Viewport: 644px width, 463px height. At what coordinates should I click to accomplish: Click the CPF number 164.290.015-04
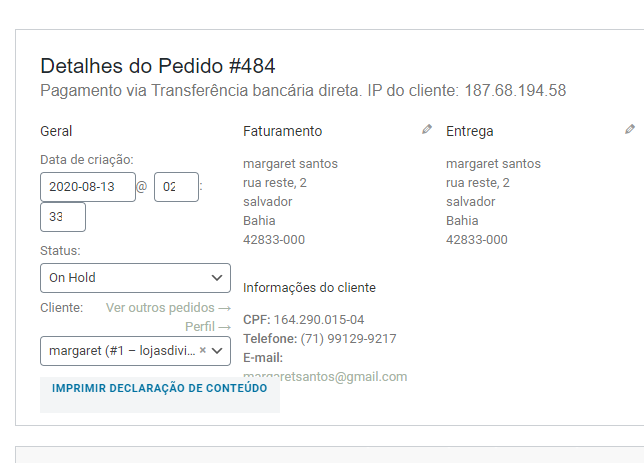point(319,320)
